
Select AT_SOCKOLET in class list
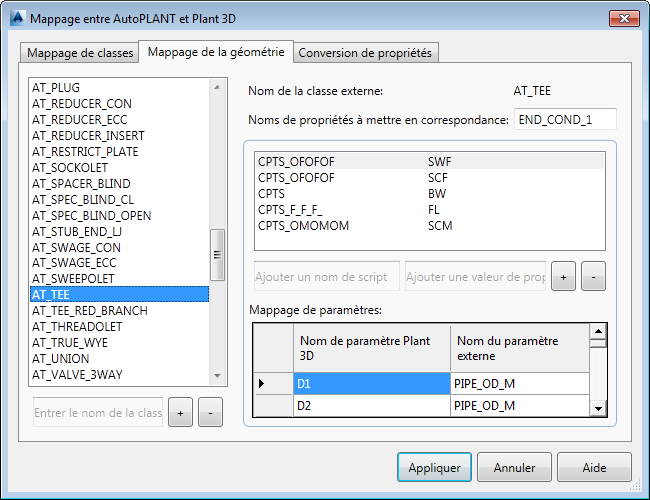pyautogui.click(x=119, y=167)
